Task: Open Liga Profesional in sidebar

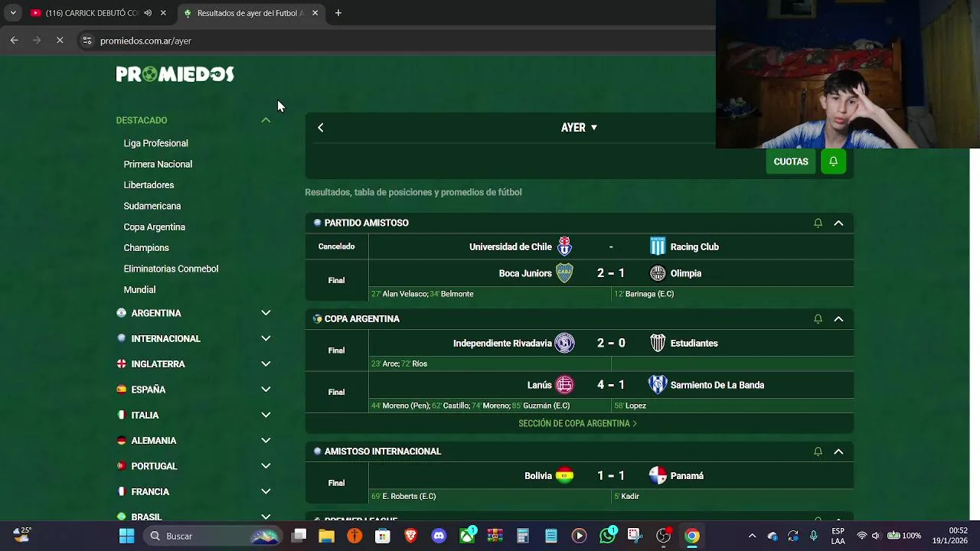Action: point(155,143)
